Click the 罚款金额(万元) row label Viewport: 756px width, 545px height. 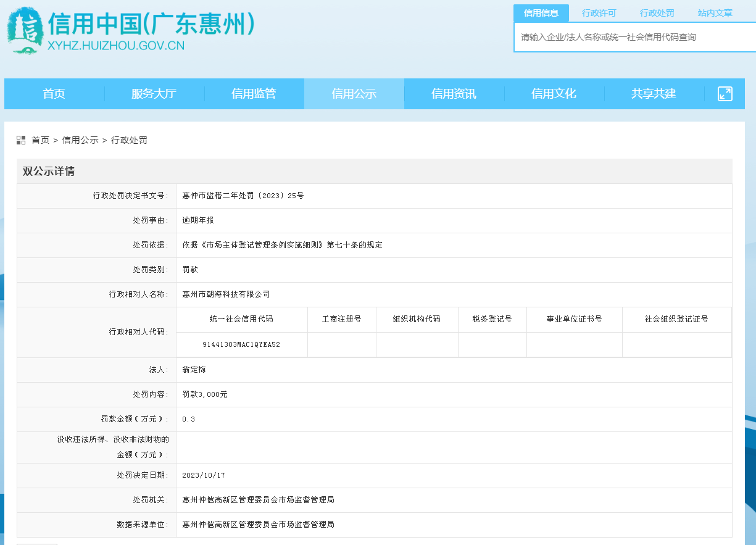(x=135, y=419)
